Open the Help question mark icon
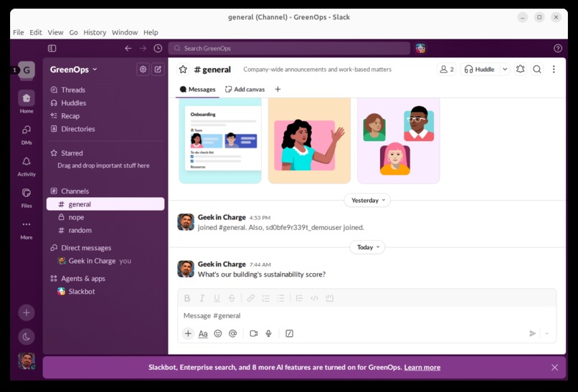 click(x=558, y=48)
